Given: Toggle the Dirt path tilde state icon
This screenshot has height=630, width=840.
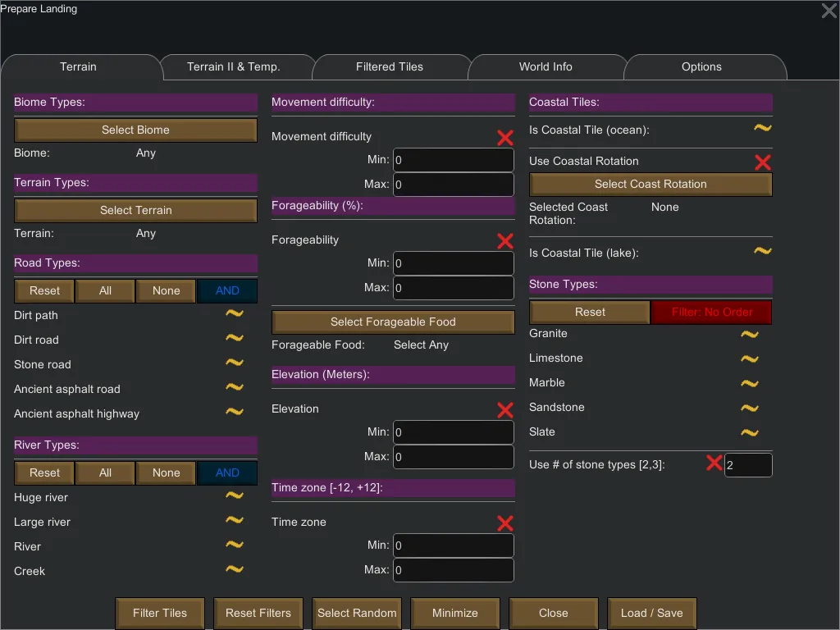Looking at the screenshot, I should [235, 314].
